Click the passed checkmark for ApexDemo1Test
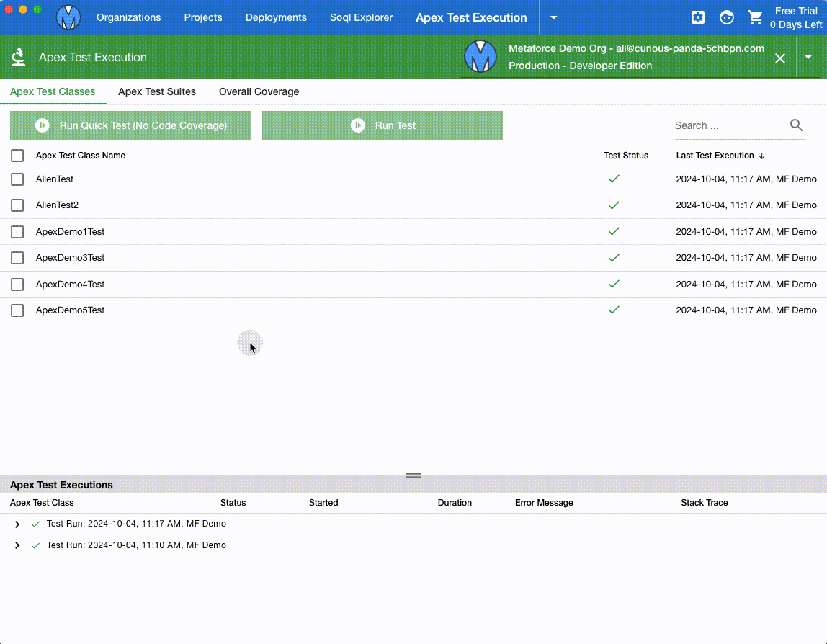The height and width of the screenshot is (644, 827). pos(614,231)
